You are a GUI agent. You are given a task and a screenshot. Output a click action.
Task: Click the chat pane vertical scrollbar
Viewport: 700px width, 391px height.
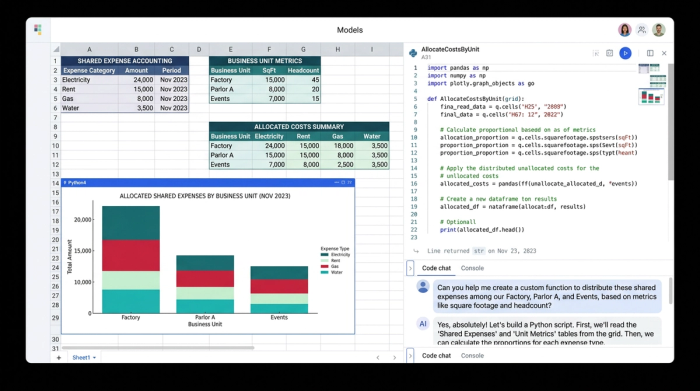point(671,290)
